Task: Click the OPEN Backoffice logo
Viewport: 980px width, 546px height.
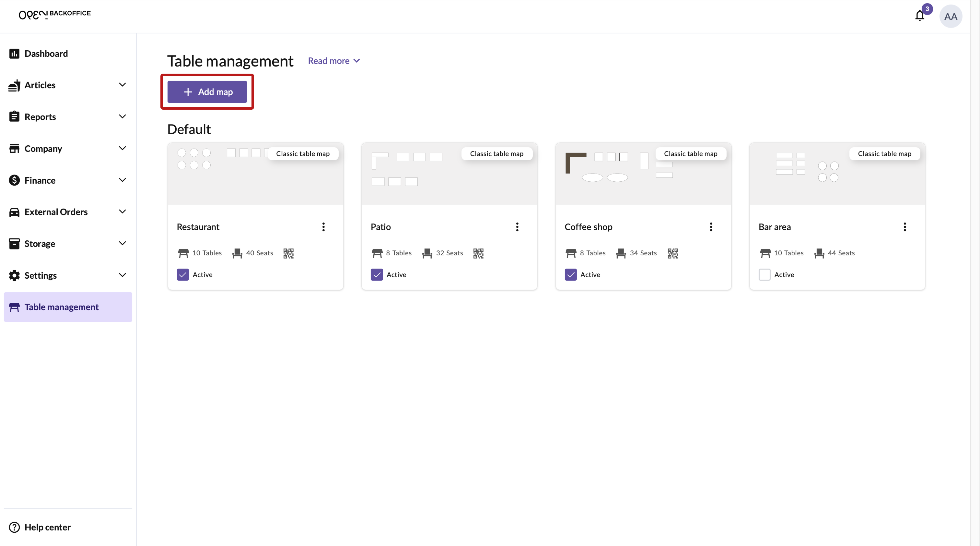Action: [55, 14]
